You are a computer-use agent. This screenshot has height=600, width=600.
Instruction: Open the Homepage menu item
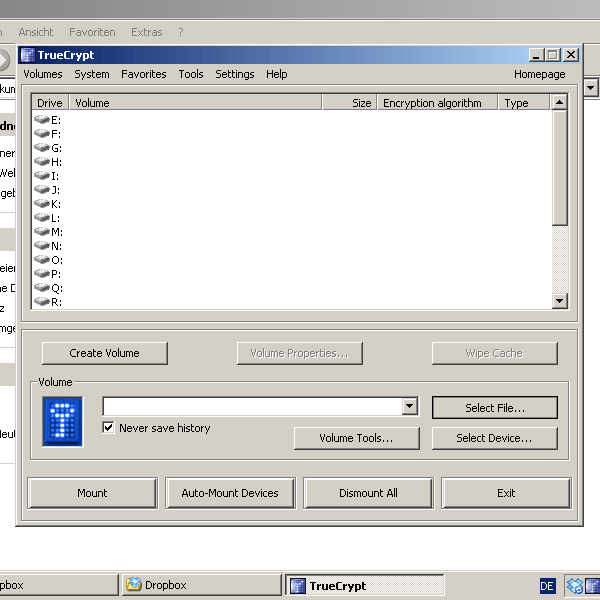coord(540,74)
